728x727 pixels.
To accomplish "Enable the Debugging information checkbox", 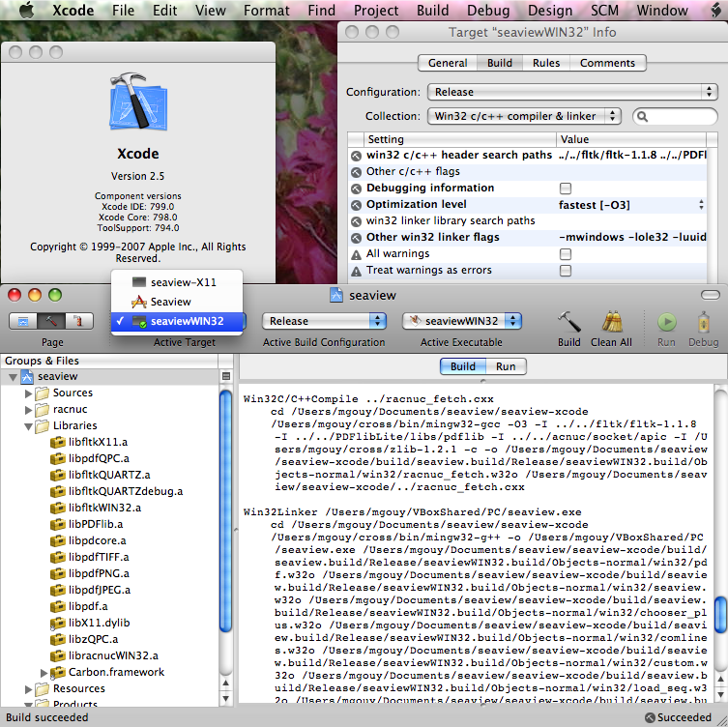I will point(566,189).
